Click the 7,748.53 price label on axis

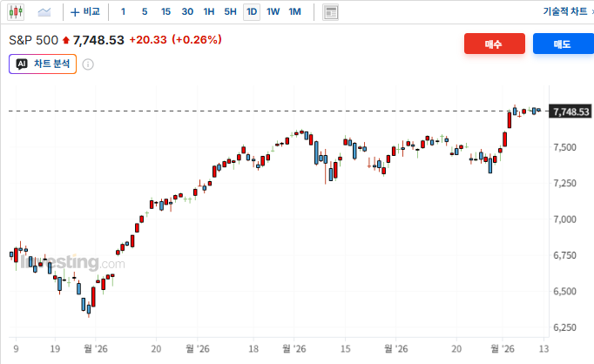click(x=570, y=111)
